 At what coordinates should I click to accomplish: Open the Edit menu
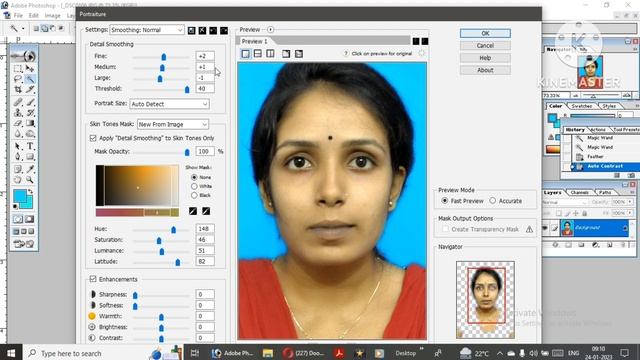pyautogui.click(x=33, y=16)
